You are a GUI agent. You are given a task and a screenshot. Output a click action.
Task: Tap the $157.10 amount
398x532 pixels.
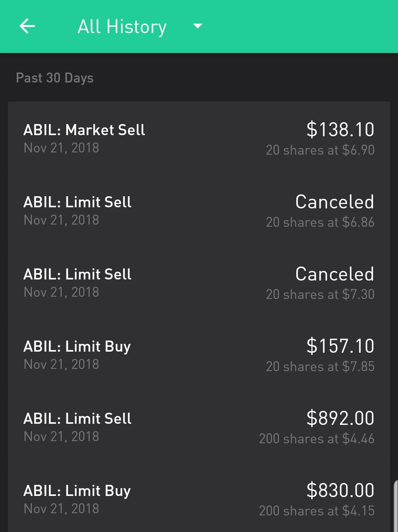(340, 346)
